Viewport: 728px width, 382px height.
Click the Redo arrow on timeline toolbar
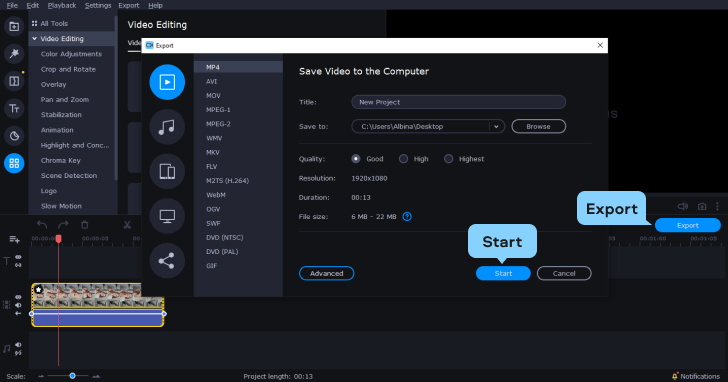coord(63,225)
